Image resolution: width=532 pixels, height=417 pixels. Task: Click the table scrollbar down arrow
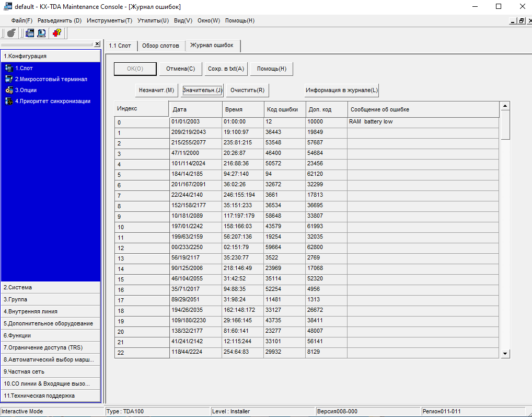[x=505, y=354]
